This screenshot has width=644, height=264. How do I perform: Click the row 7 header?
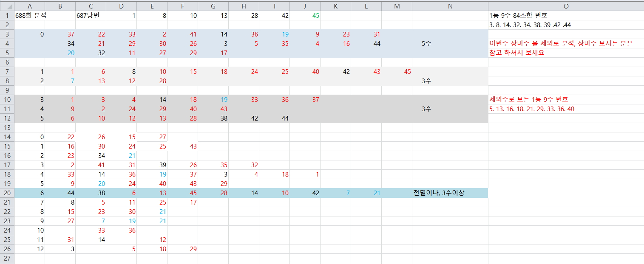(x=7, y=71)
